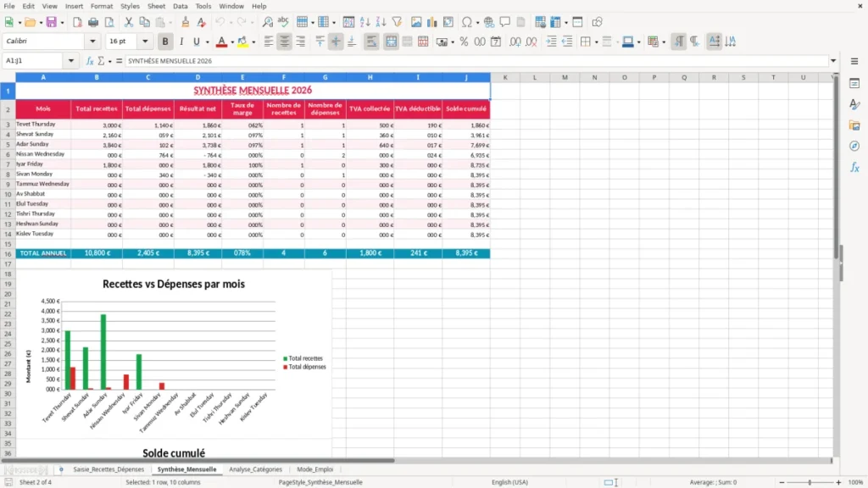Click the Cut scissors icon
This screenshot has height=488, width=868.
pos(129,22)
